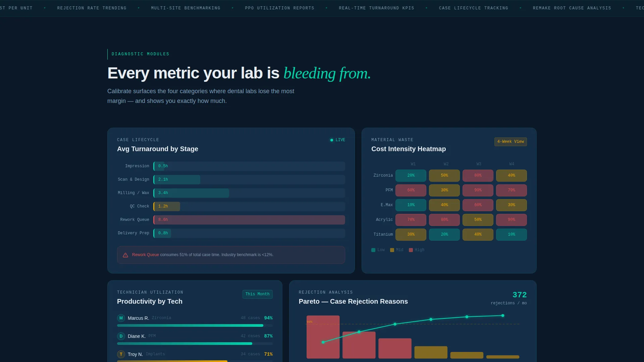Click E.Max W4 30% heatmap cell
Image resolution: width=644 pixels, height=362 pixels.
(x=512, y=205)
